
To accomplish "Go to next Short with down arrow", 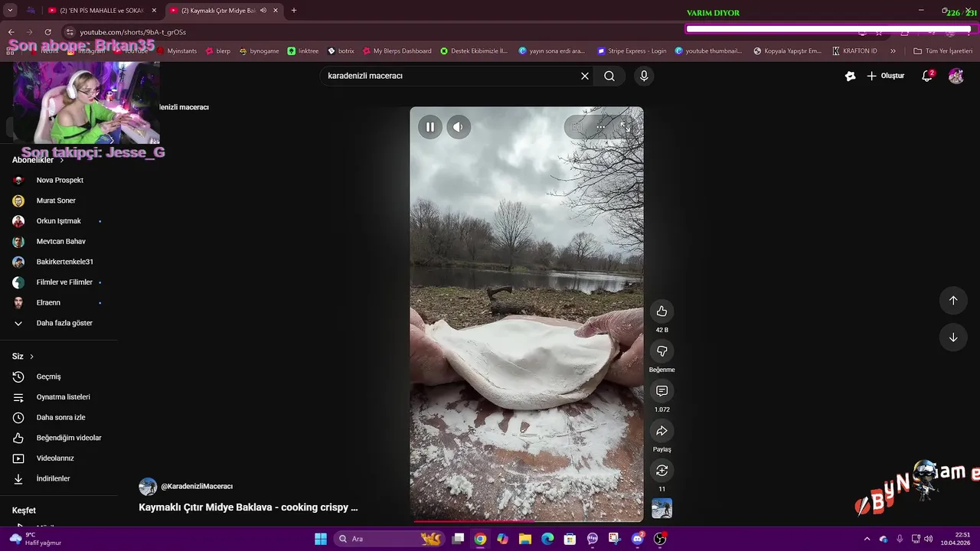I will (953, 337).
